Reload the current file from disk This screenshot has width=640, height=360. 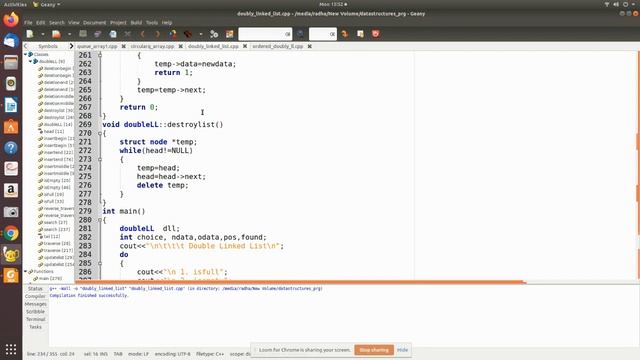113,34
